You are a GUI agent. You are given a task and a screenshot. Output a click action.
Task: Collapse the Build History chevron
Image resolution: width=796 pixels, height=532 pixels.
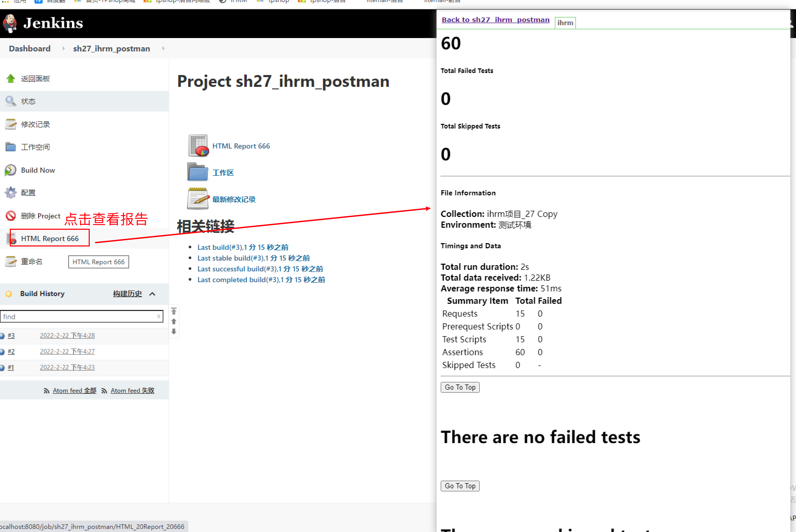point(152,294)
